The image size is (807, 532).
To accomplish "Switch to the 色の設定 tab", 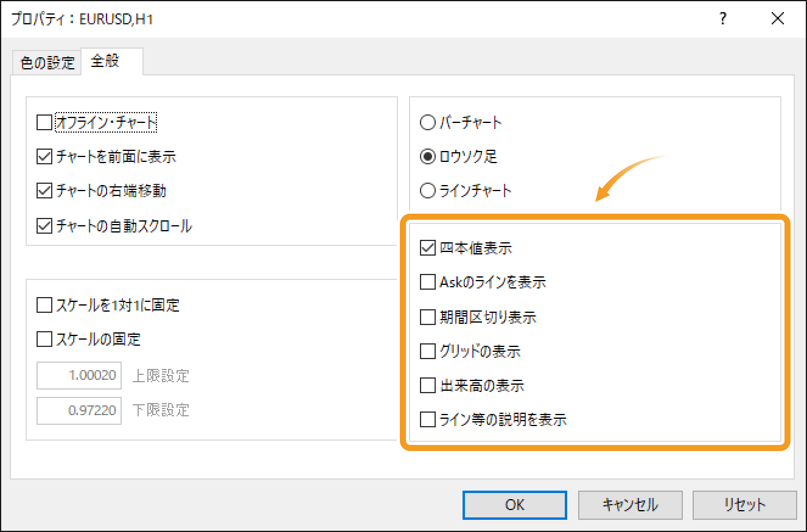I will click(x=47, y=63).
